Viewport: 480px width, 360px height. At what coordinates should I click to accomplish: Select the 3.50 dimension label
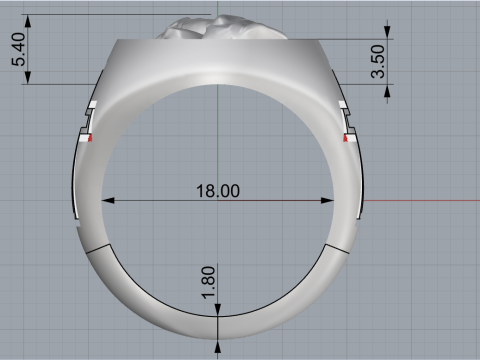click(378, 62)
